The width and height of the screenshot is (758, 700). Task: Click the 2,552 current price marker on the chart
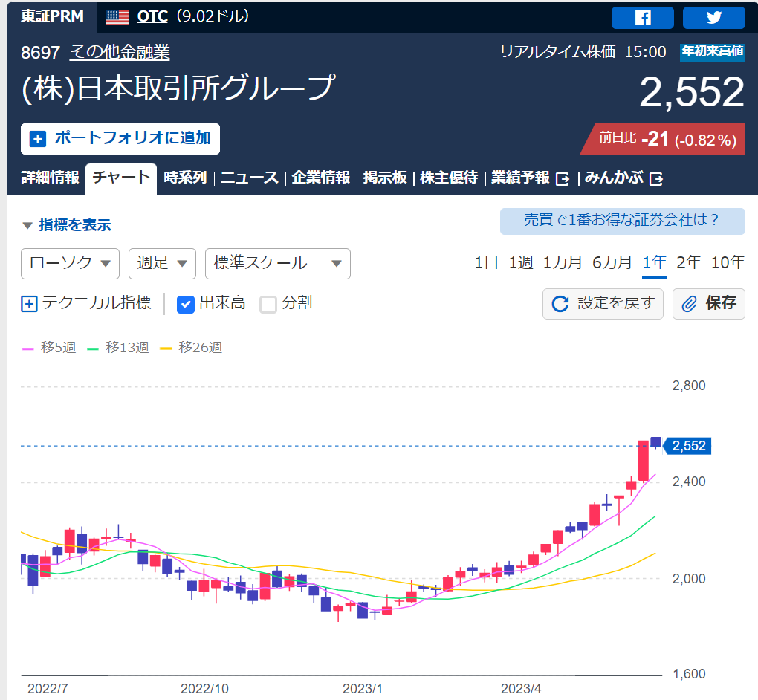click(x=688, y=446)
